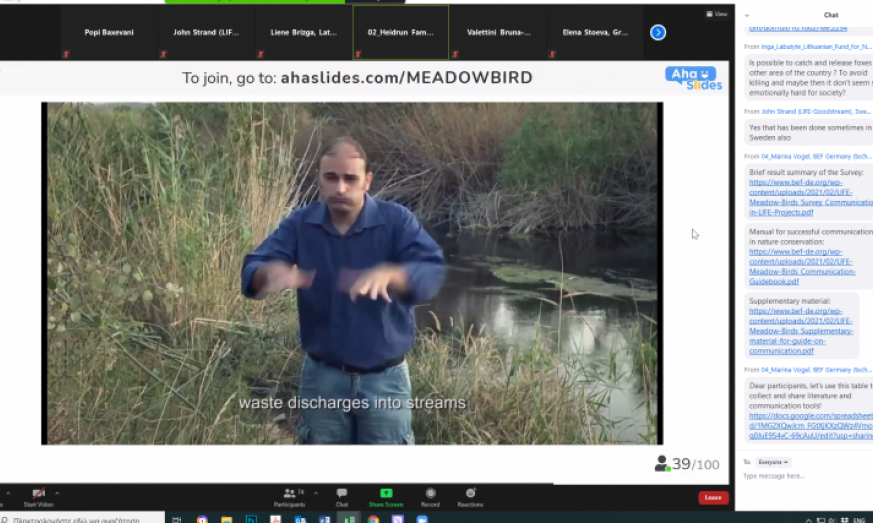The height and width of the screenshot is (523, 873).
Task: Click the AhaSlides logo
Action: pyautogui.click(x=694, y=78)
